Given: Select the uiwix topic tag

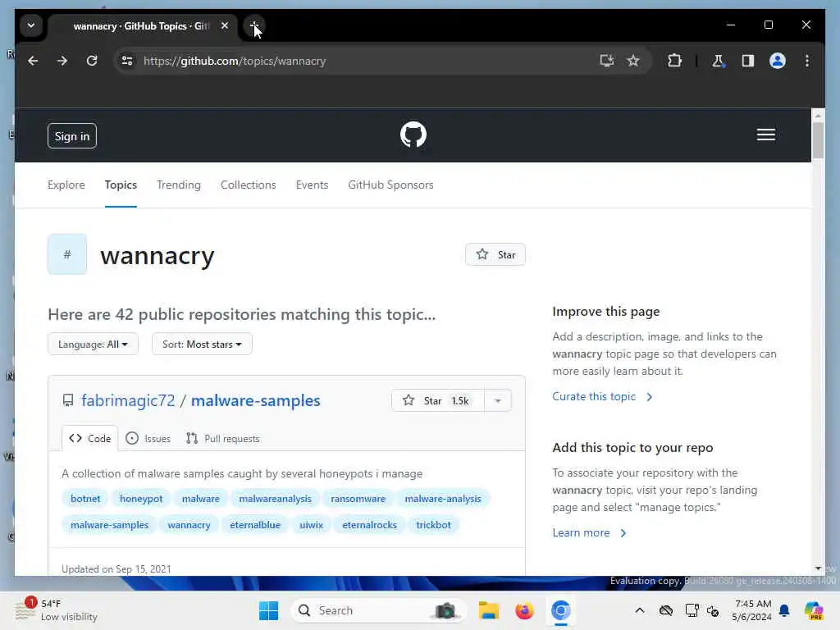Looking at the screenshot, I should coord(311,525).
